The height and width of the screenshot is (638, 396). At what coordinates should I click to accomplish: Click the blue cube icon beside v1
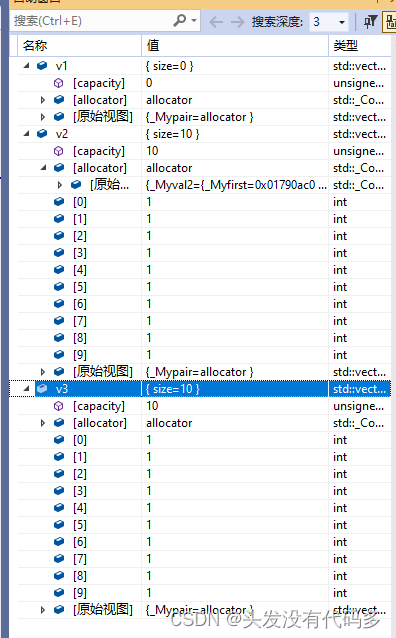pyautogui.click(x=42, y=66)
